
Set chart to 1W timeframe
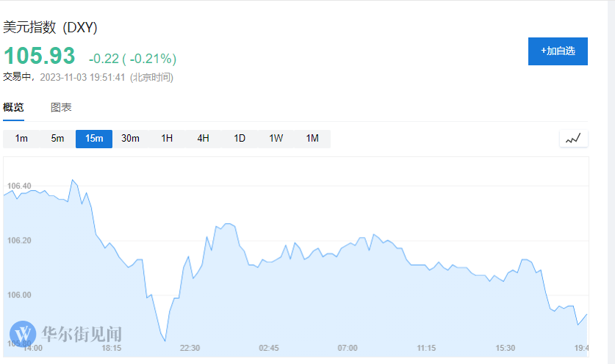(x=276, y=139)
